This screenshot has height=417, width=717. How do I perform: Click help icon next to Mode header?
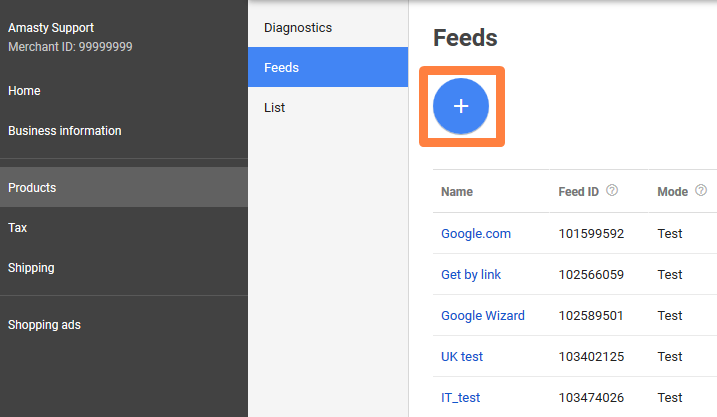701,190
